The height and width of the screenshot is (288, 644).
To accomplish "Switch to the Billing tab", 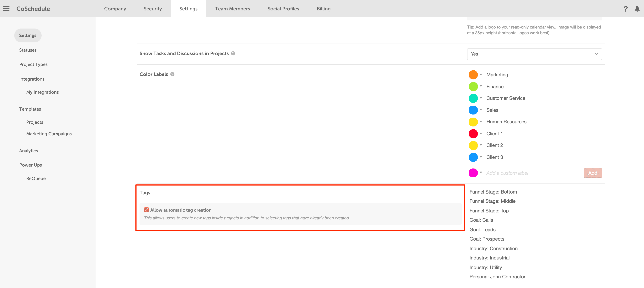I will (324, 9).
